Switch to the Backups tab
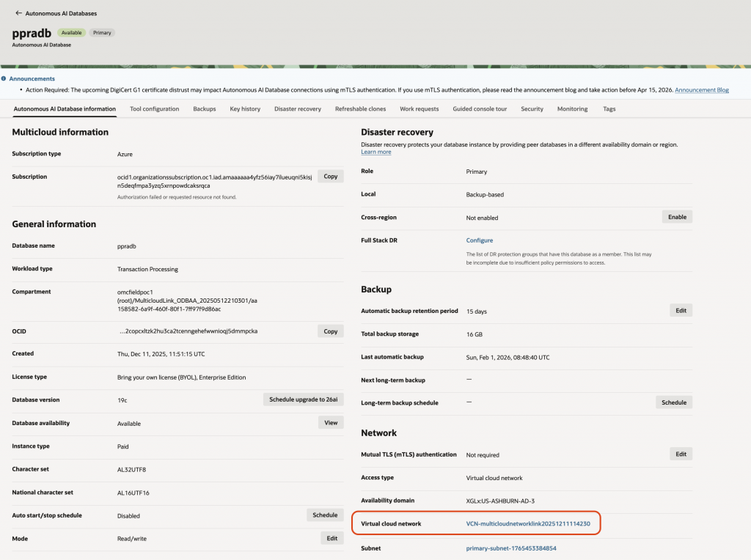Screen dimensions: 751x560 pos(204,108)
